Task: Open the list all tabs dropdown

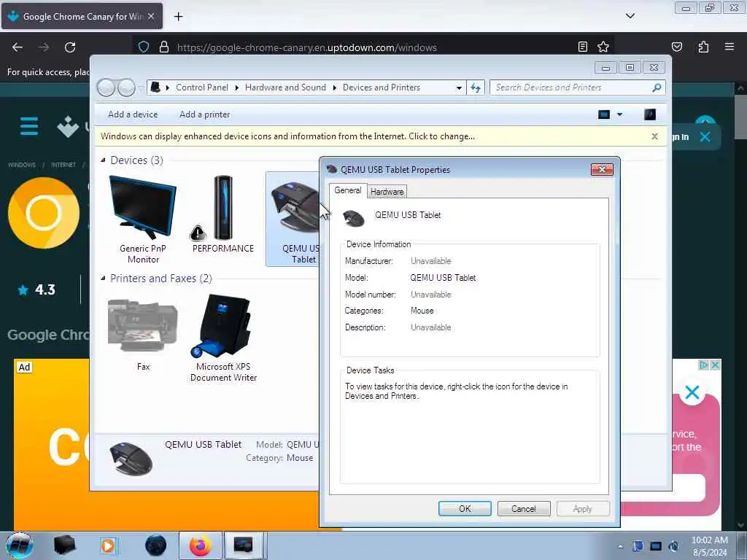Action: [x=630, y=16]
